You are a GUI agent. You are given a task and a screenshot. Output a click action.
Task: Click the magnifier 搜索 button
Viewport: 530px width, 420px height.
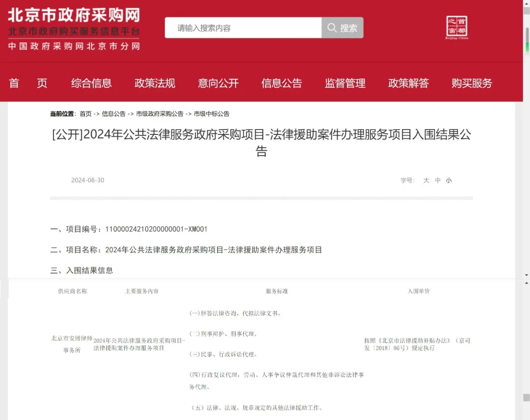(x=343, y=27)
